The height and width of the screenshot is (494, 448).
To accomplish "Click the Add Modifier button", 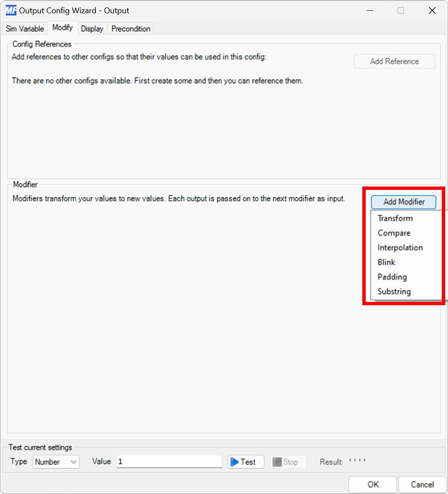I will [403, 202].
